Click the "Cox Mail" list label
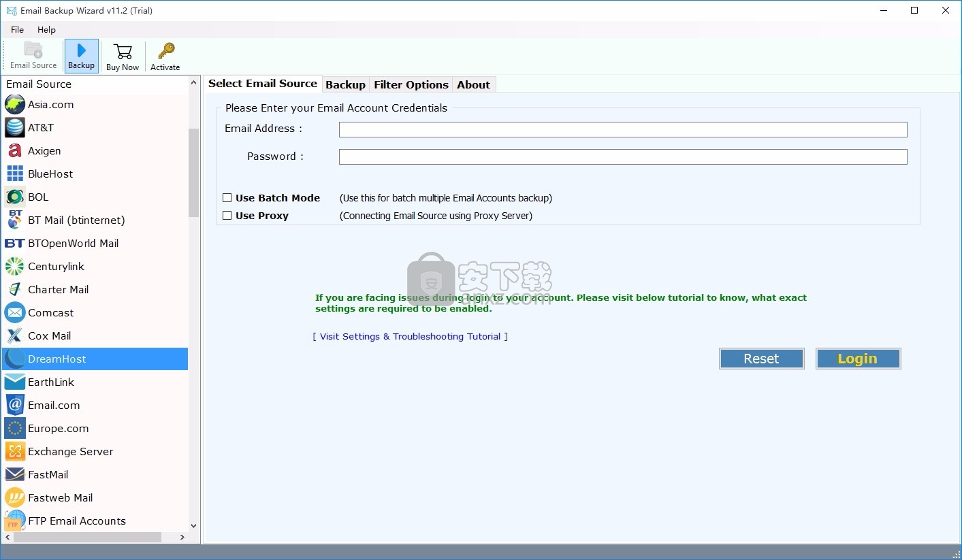Viewport: 962px width, 560px height. pyautogui.click(x=49, y=336)
